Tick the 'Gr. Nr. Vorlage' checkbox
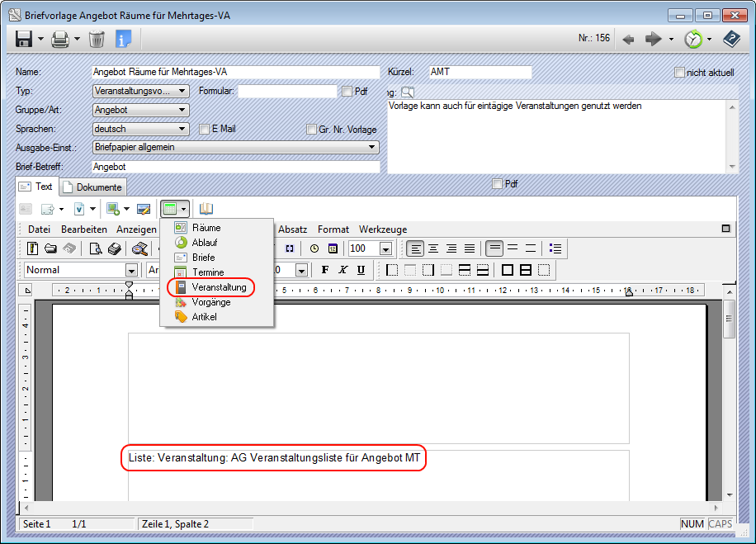The image size is (756, 544). pos(311,129)
